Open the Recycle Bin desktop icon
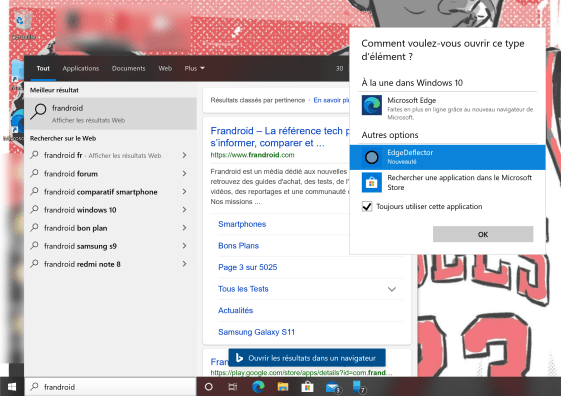Screen dimensions: 561x396 click(x=22, y=24)
